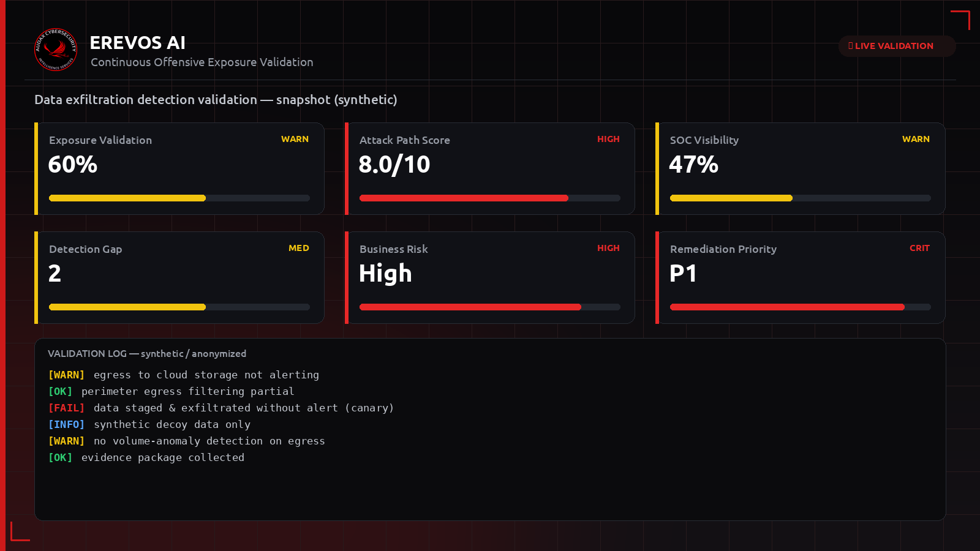Click the 60% exposure value
980x551 pixels.
[x=73, y=165]
